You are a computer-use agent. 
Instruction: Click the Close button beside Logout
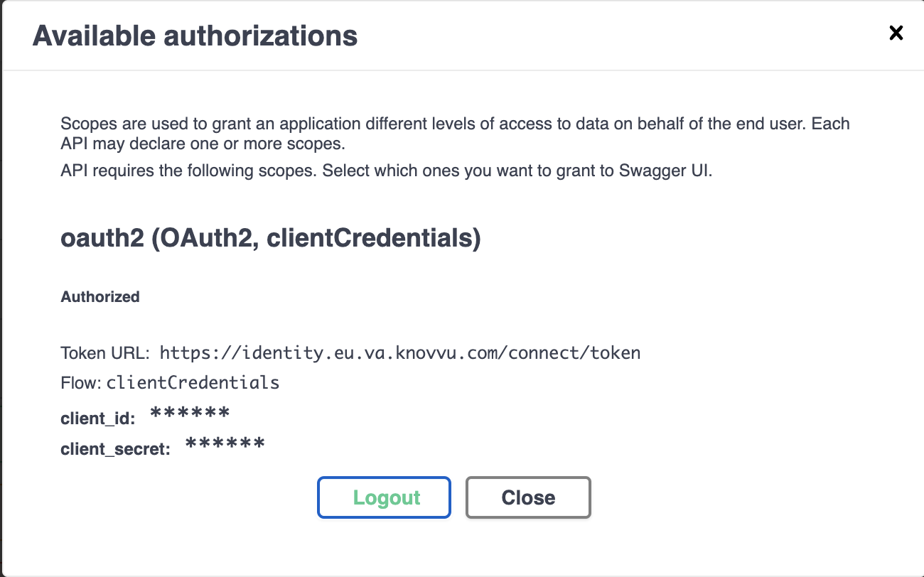click(x=528, y=497)
